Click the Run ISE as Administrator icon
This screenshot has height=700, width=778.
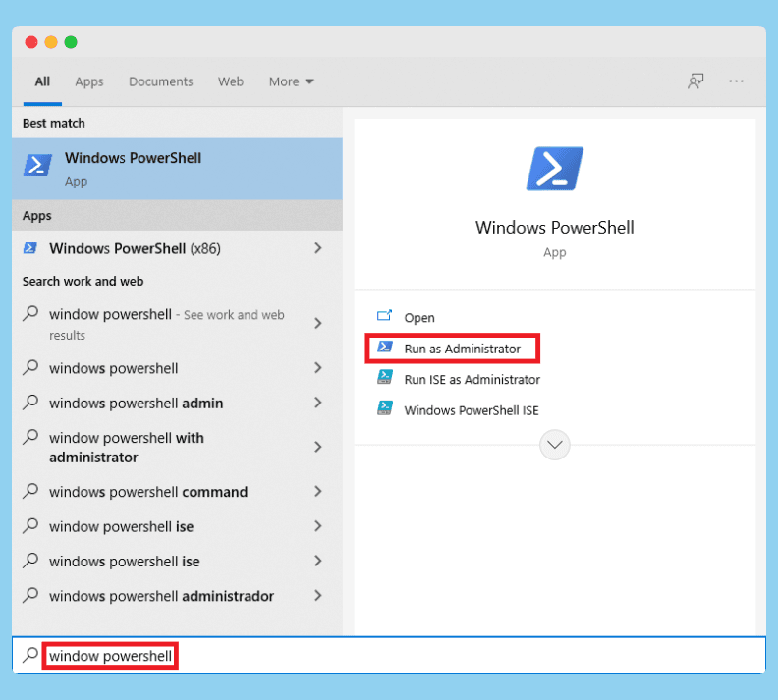385,379
